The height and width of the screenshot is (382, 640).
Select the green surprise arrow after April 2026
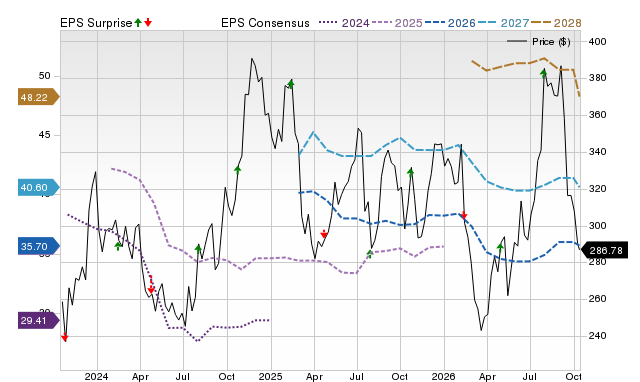(x=500, y=247)
